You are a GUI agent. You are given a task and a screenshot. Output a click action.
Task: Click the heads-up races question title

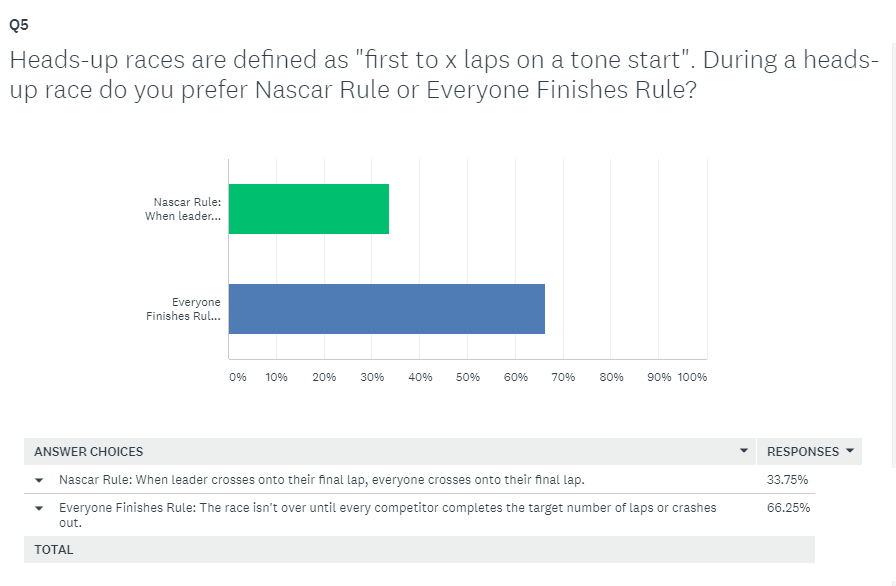point(444,75)
